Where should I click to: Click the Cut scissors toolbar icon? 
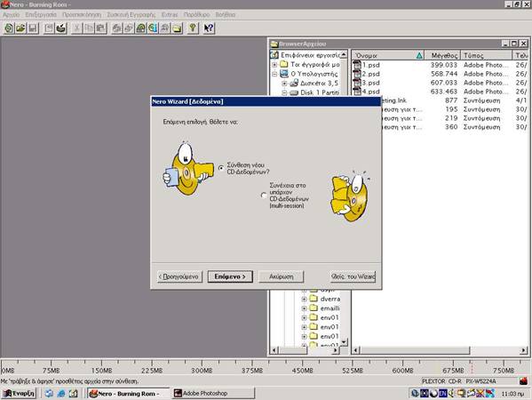77,28
